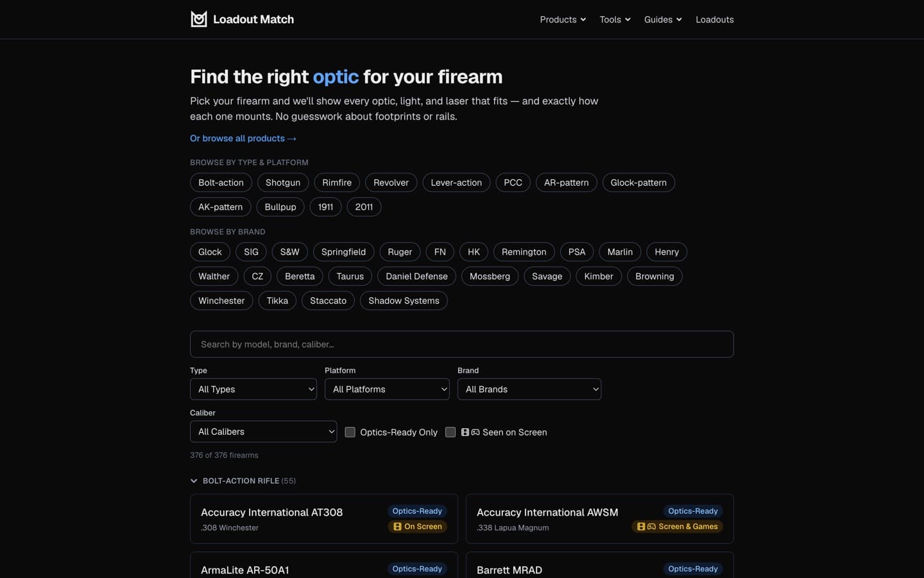Click the gamepad icon beside Seen on Screen
Screen dimensions: 924x578
pyautogui.click(x=475, y=432)
